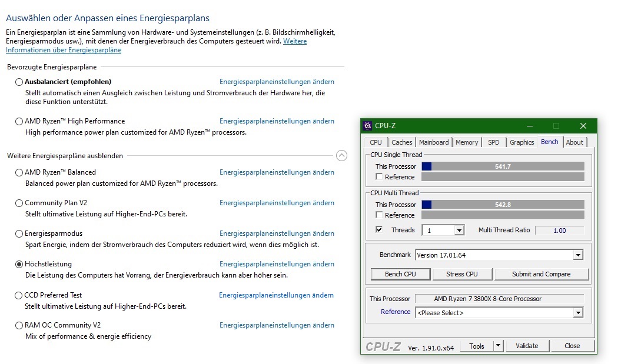Change settings for CCD Preferred Test
641x364 pixels.
pyautogui.click(x=276, y=295)
